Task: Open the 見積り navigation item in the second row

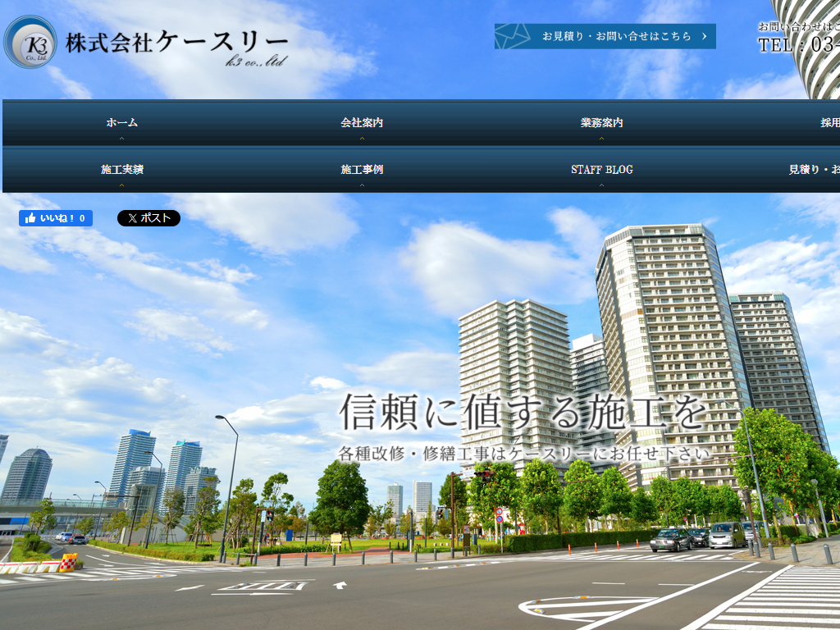Action: (814, 170)
